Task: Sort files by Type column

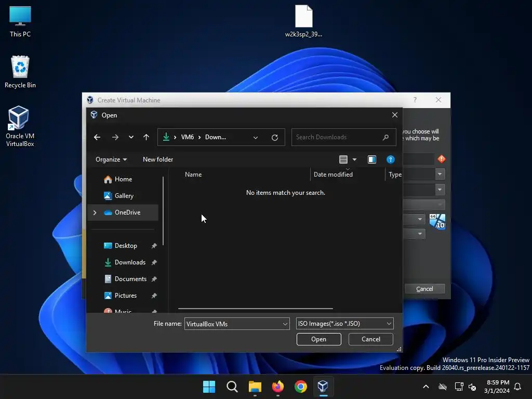Action: [394, 175]
